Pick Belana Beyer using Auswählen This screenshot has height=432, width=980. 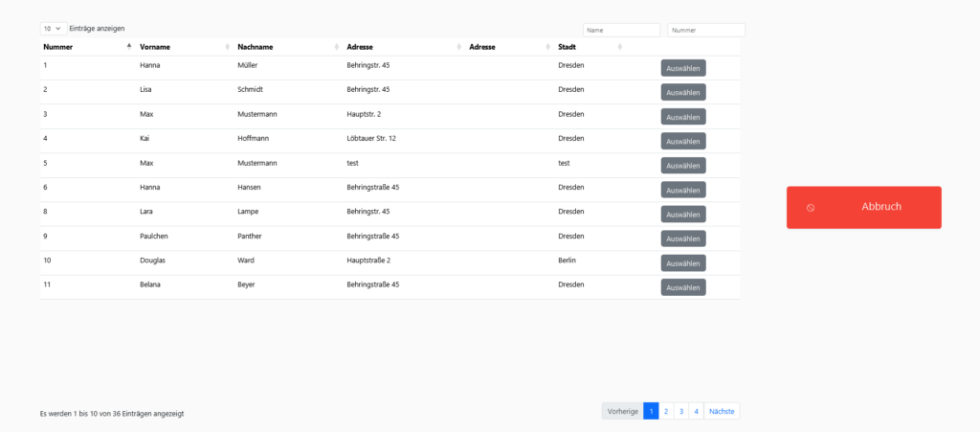[x=682, y=287]
